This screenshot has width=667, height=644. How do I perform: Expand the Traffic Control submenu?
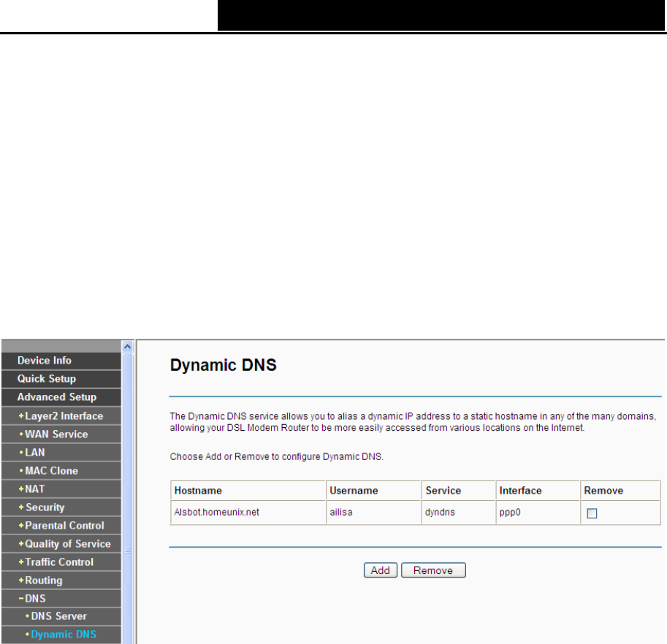[61, 562]
